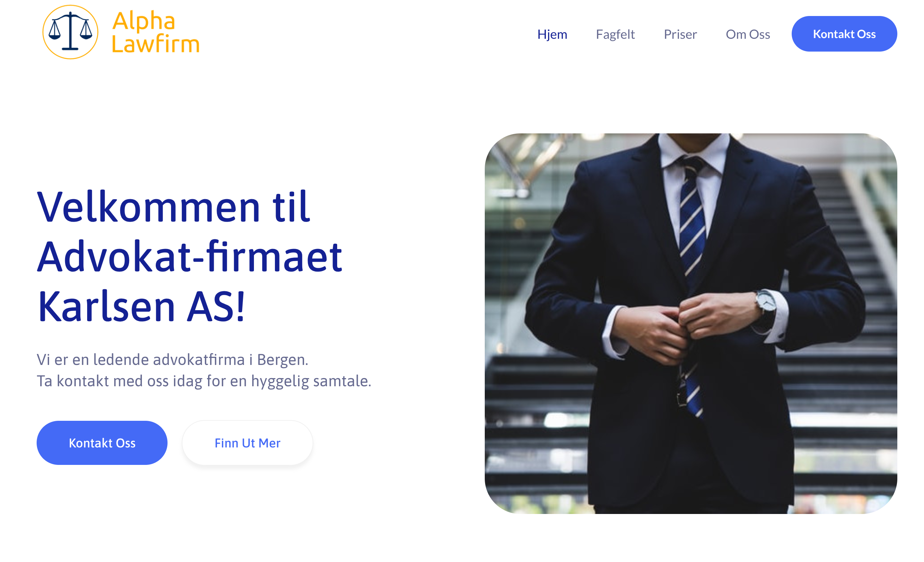Viewport: 924px width, 562px height.
Task: Click the Kontakt Oss button in the header
Action: (x=844, y=34)
